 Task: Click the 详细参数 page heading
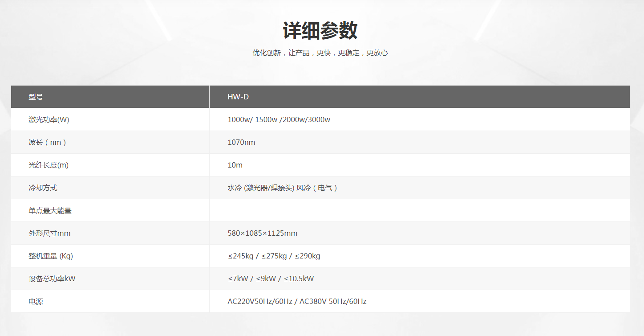coord(320,31)
